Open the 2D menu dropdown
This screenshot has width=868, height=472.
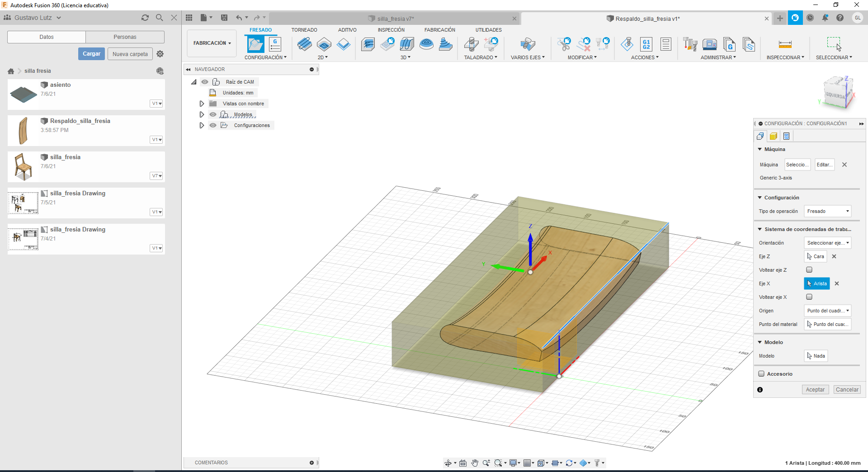coord(322,57)
